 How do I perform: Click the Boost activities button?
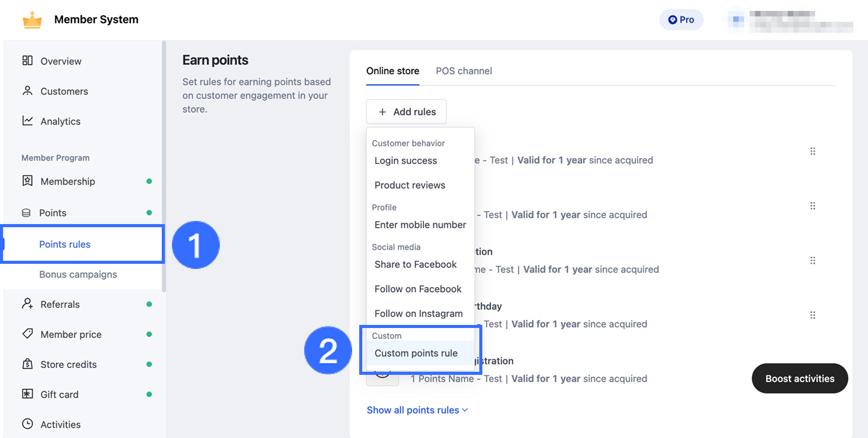tap(799, 378)
